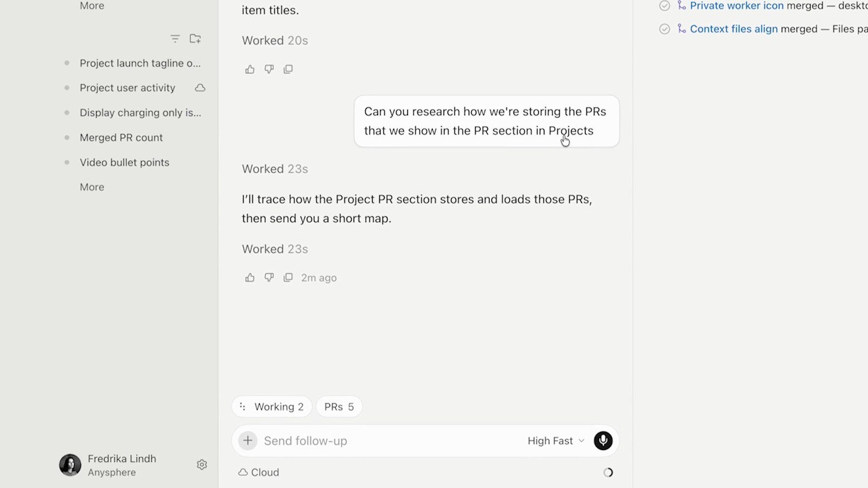The height and width of the screenshot is (488, 868).
Task: Click the plus attach button in the input box
Action: (x=248, y=441)
